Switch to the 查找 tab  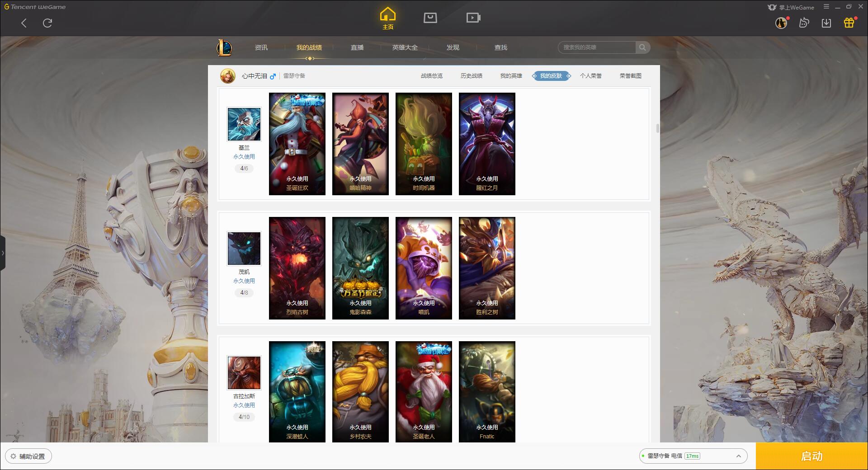click(x=501, y=47)
